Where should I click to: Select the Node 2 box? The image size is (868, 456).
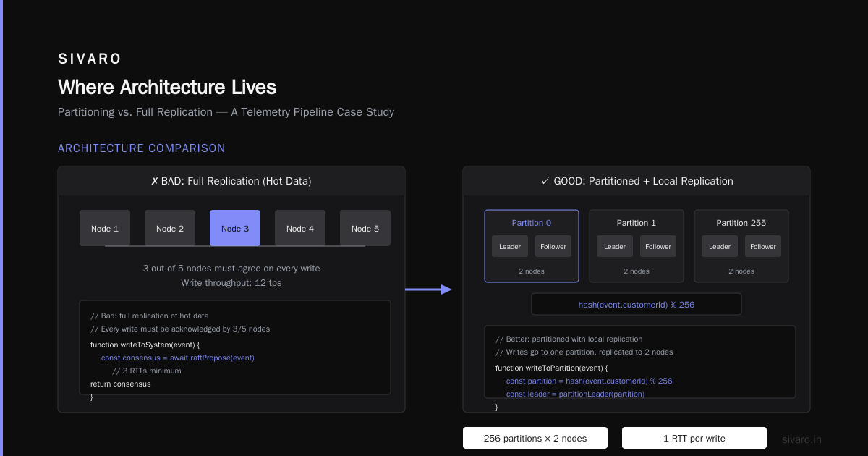170,228
